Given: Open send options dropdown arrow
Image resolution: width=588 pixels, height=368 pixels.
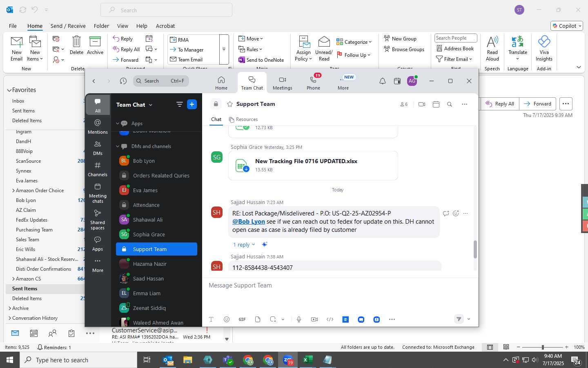Looking at the screenshot, I should 469,319.
